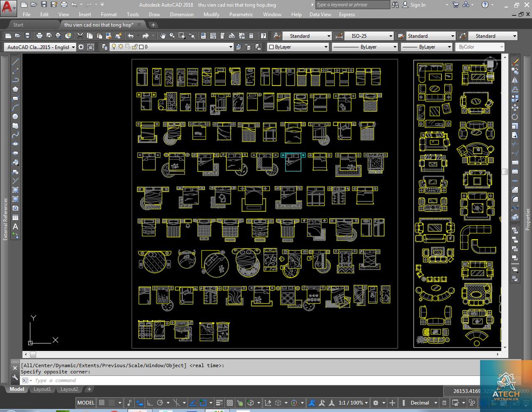
Task: Select the Mirror modify tool
Action: (x=515, y=80)
